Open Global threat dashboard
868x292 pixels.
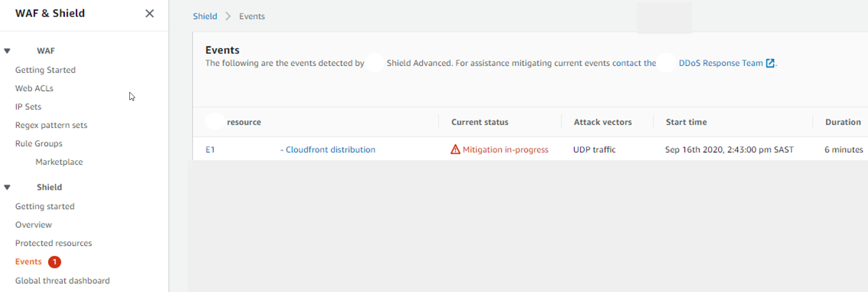point(62,281)
